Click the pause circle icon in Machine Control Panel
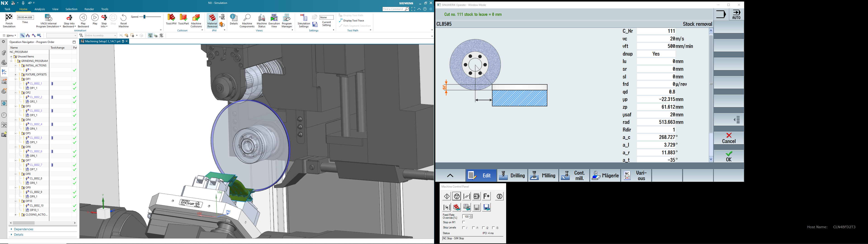Image resolution: width=868 pixels, height=244 pixels. point(499,196)
